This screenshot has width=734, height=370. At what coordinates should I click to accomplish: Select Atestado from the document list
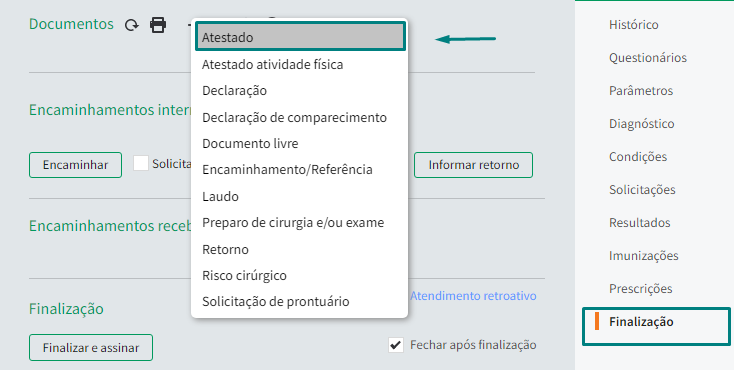point(300,37)
